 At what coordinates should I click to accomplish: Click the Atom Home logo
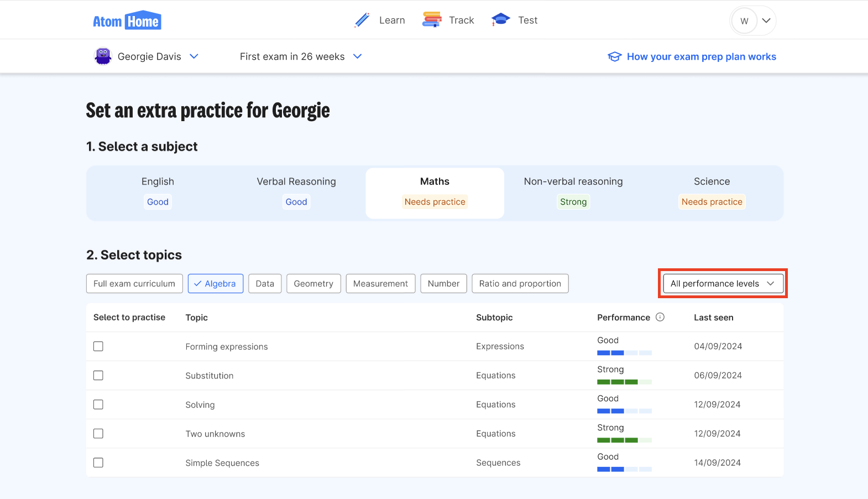pyautogui.click(x=127, y=20)
